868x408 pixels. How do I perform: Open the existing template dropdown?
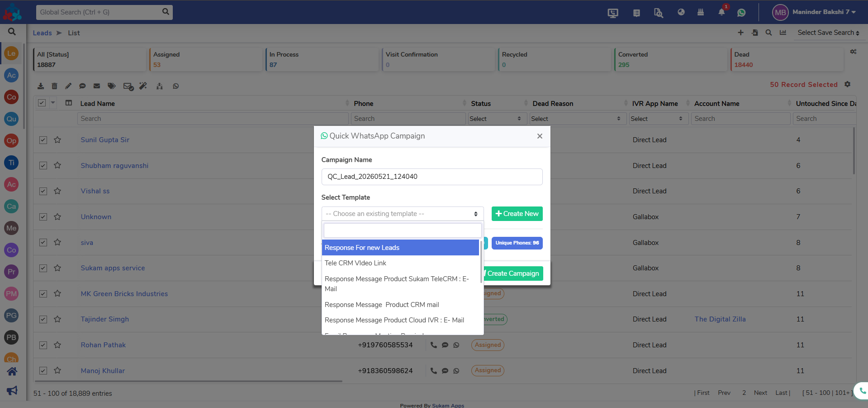402,214
